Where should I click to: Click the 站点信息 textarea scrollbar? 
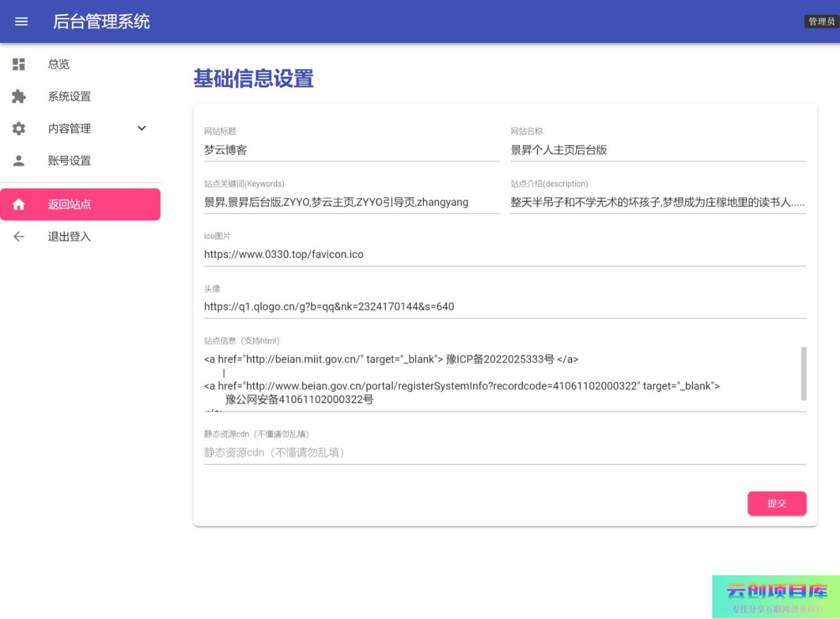804,373
